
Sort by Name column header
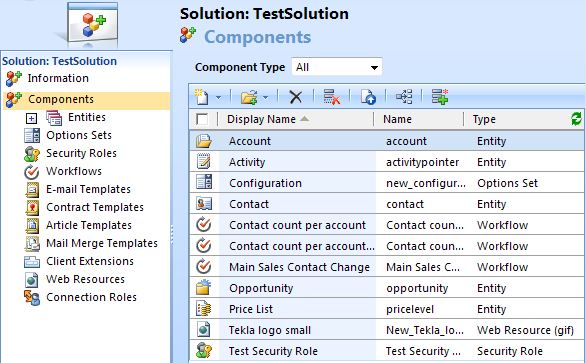[x=397, y=119]
